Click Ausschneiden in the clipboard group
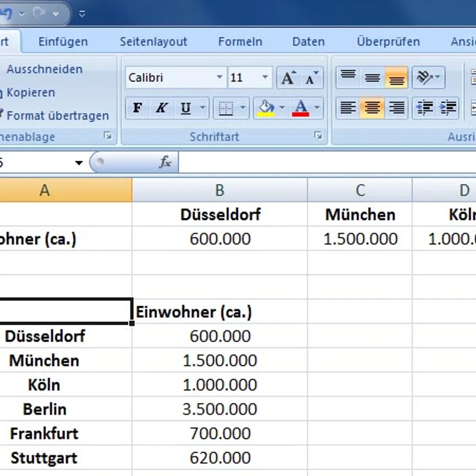 click(44, 69)
